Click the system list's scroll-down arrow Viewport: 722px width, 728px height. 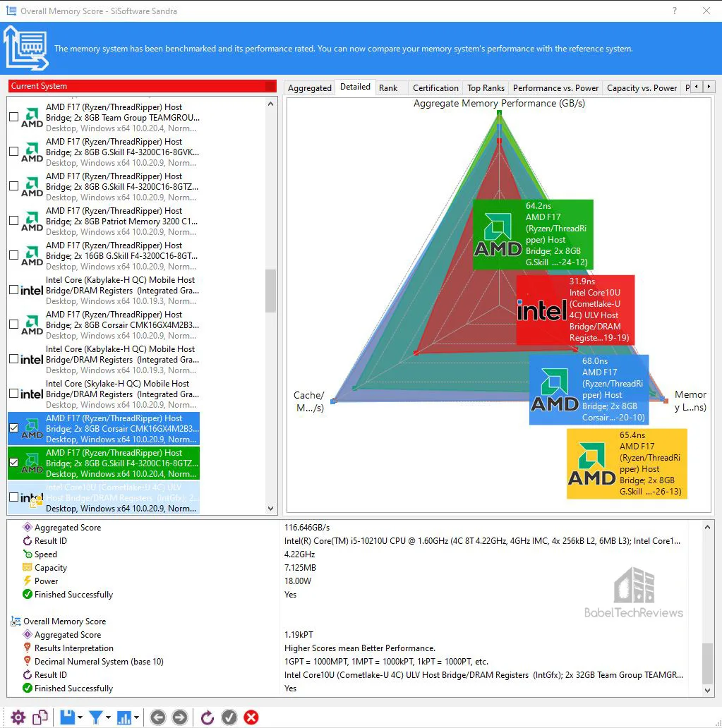pos(271,509)
